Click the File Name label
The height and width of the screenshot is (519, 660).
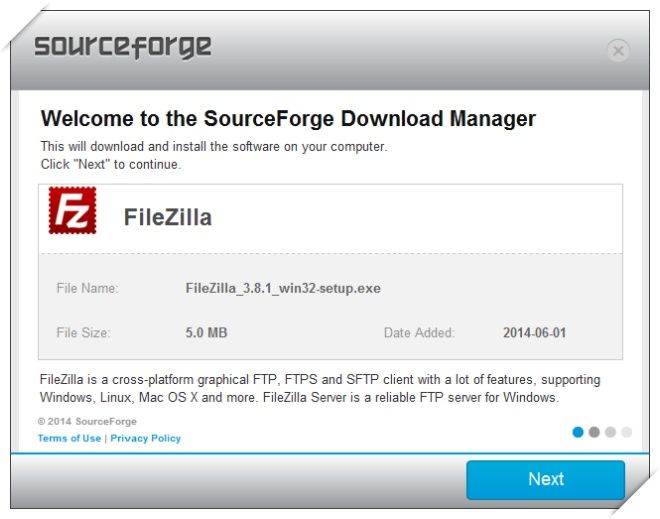(88, 288)
